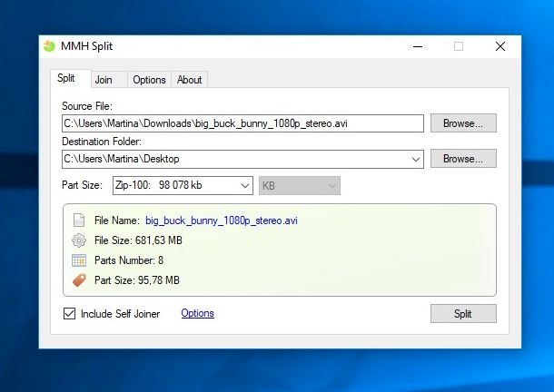Screen dimensions: 554x392
Task: Click the gear icon beside File Size
Action: [x=79, y=240]
